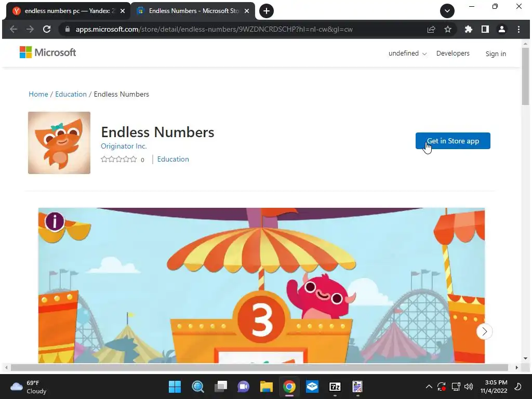Click the browser forward arrow
Image resolution: width=532 pixels, height=399 pixels.
coord(30,30)
